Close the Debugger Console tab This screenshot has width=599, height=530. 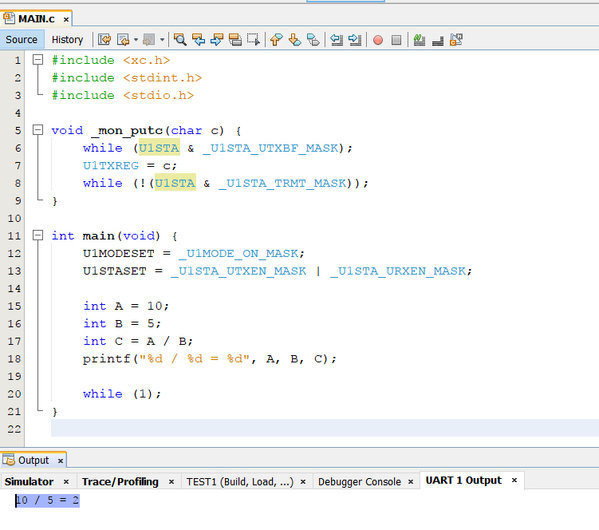pyautogui.click(x=411, y=482)
